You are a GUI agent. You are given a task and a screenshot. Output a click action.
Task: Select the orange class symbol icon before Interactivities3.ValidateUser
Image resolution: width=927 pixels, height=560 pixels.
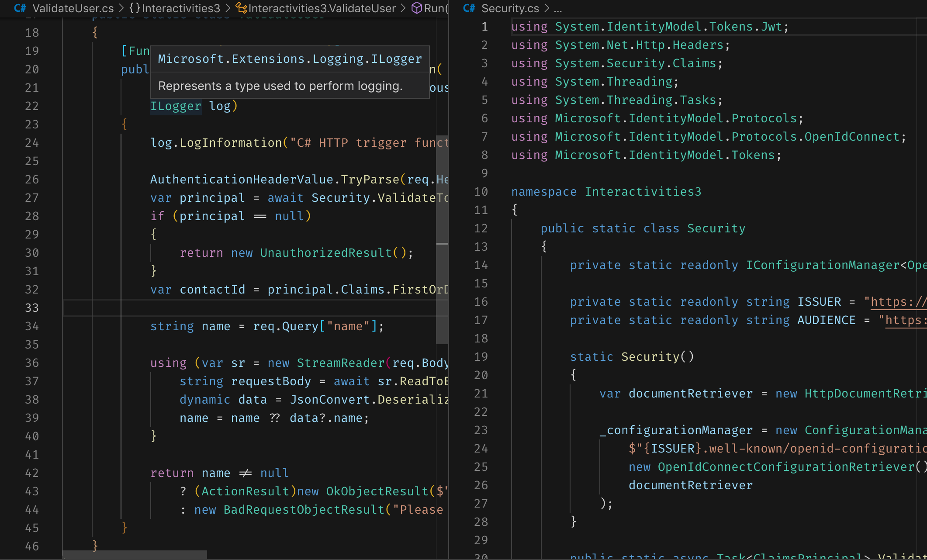coord(241,8)
